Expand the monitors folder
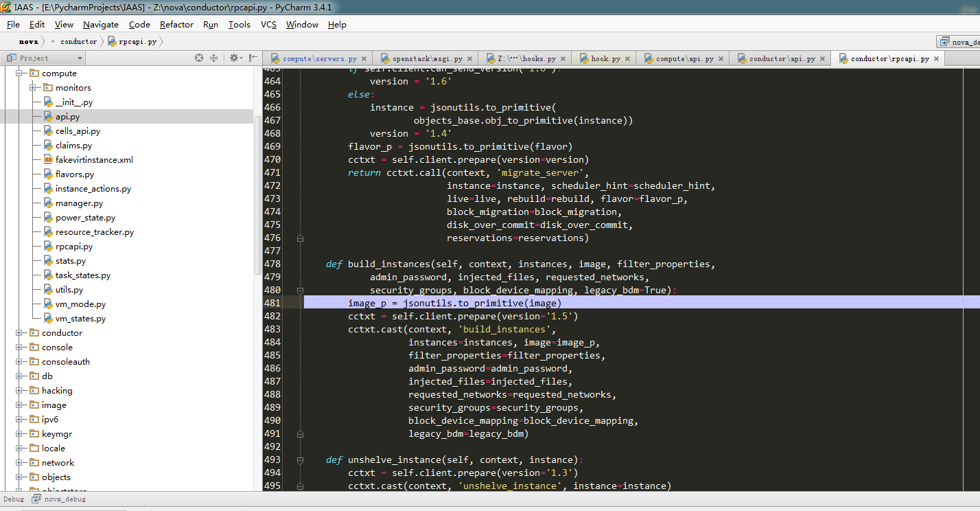980x511 pixels. (x=33, y=87)
